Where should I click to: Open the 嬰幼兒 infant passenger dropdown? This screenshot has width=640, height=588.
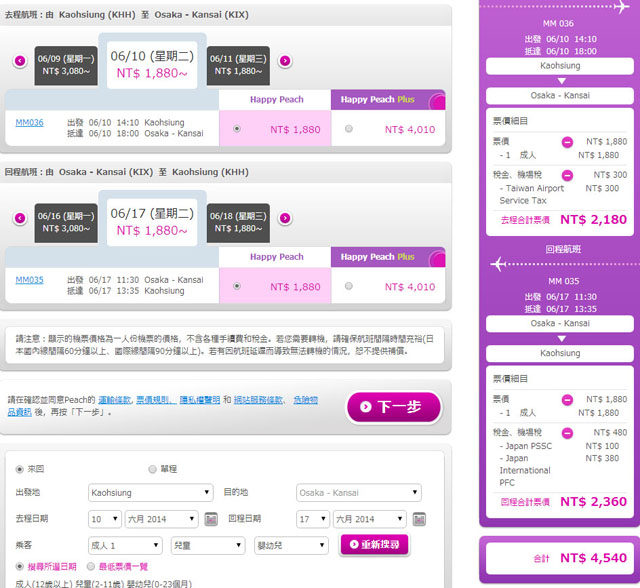(x=291, y=546)
